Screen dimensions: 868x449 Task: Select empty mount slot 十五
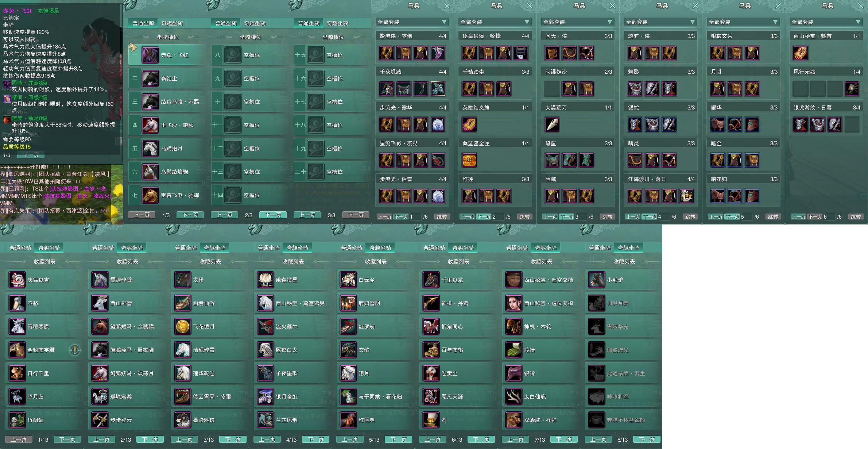tap(316, 55)
